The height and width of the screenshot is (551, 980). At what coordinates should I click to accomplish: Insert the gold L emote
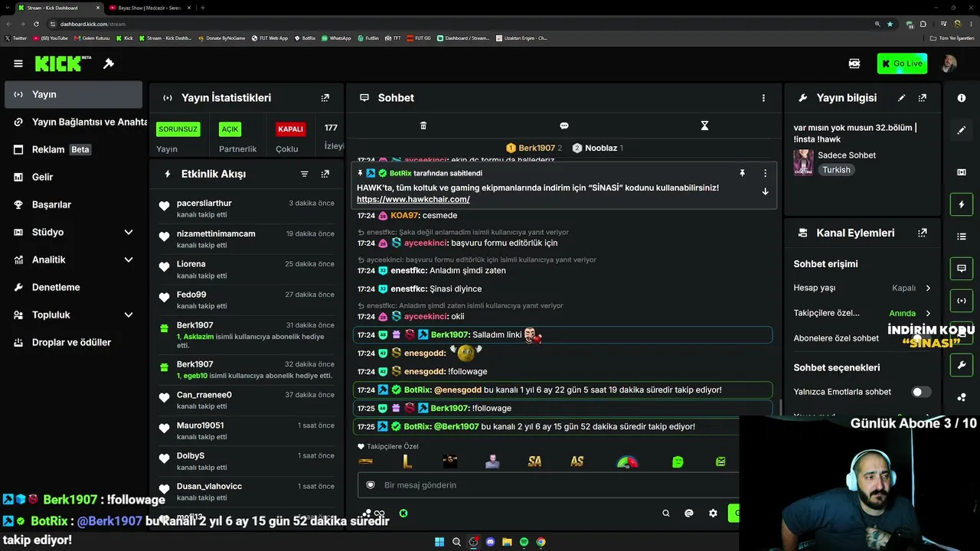click(x=407, y=461)
